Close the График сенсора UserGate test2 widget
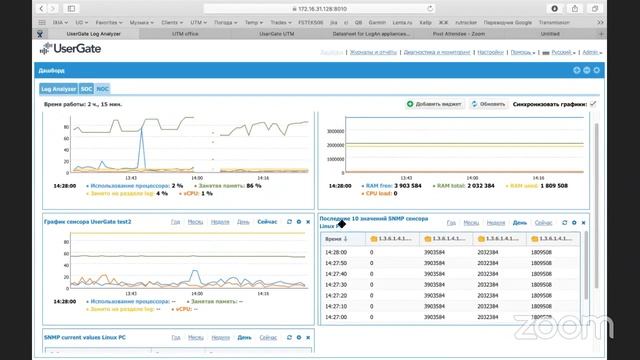The image size is (640, 360). (x=308, y=222)
